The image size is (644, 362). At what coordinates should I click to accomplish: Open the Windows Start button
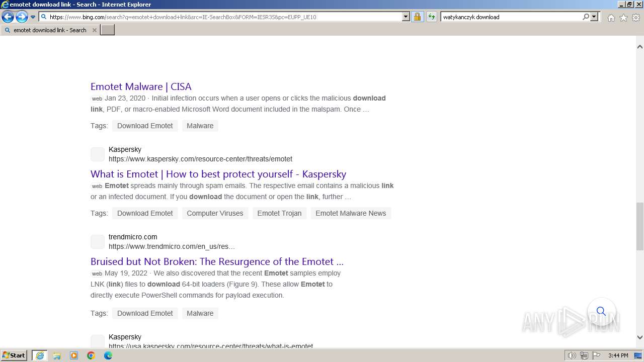[x=14, y=355]
